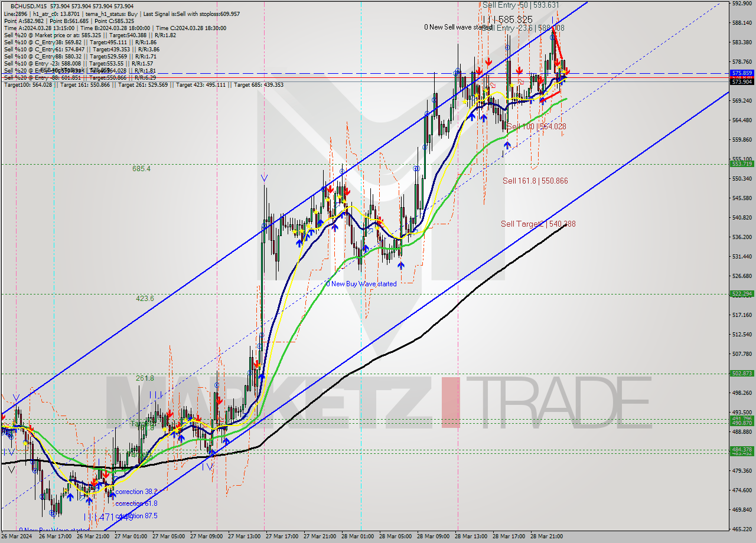Click the 26 Mar 2024 time axis label
The width and height of the screenshot is (756, 543).
[17, 537]
